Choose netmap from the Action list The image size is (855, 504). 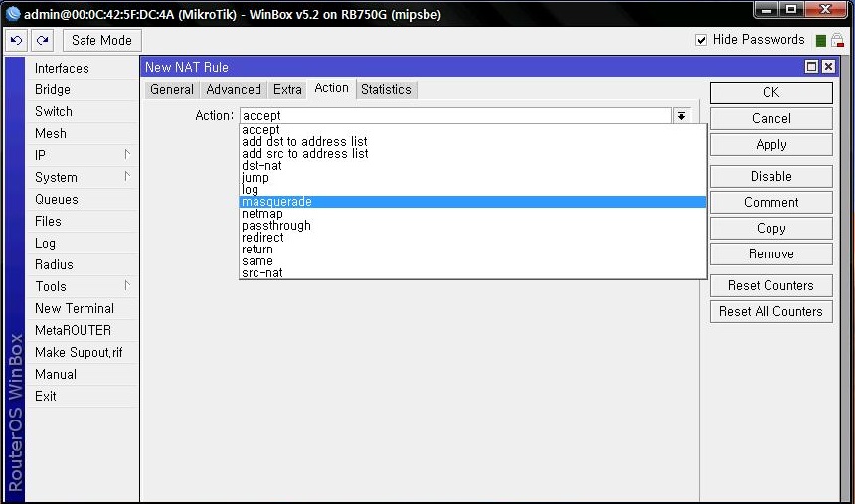click(473, 214)
